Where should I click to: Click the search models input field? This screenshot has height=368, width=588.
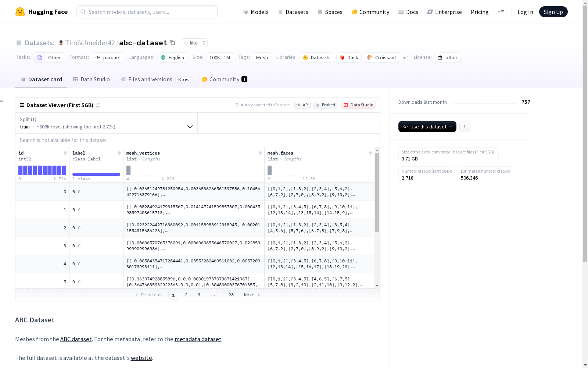coord(147,12)
